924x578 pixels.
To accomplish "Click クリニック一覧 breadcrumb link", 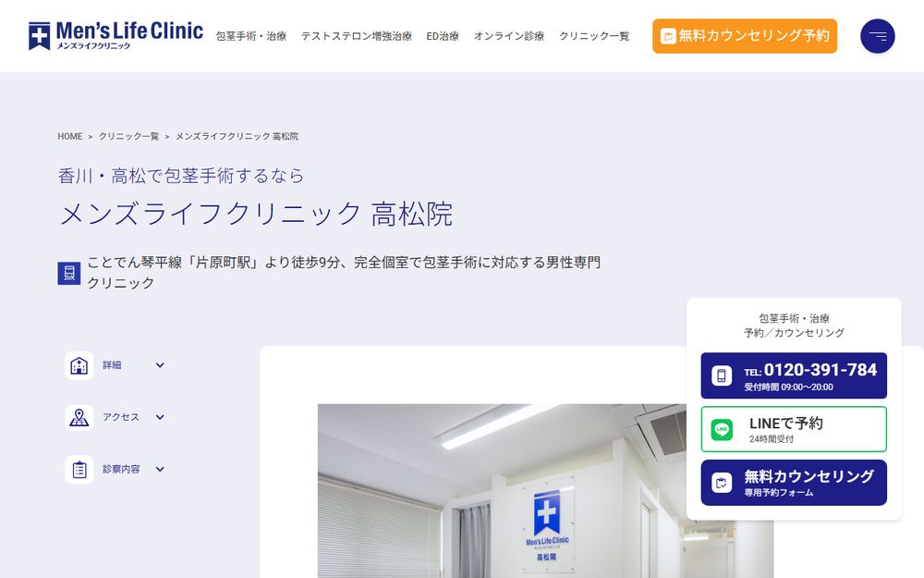I will click(x=128, y=136).
